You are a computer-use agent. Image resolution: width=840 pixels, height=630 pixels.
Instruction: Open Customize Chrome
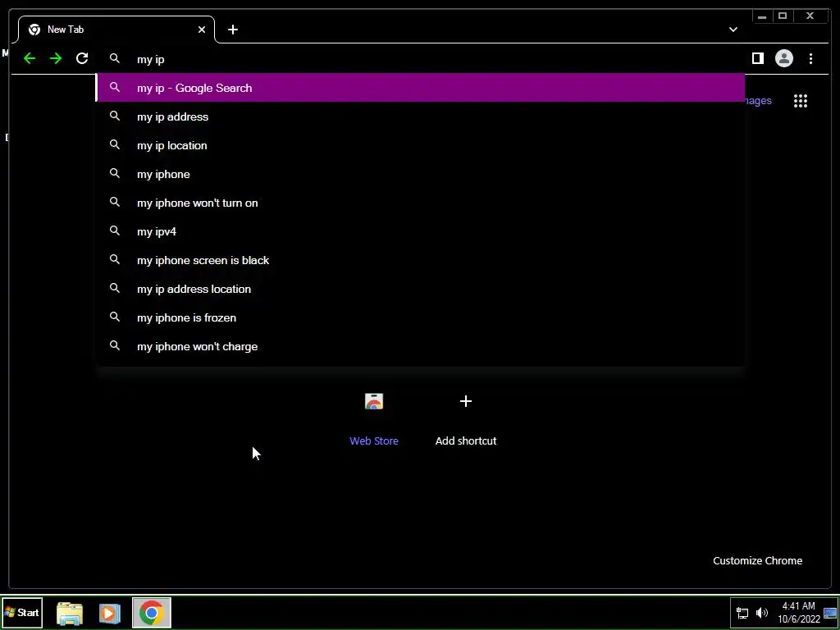pos(757,560)
